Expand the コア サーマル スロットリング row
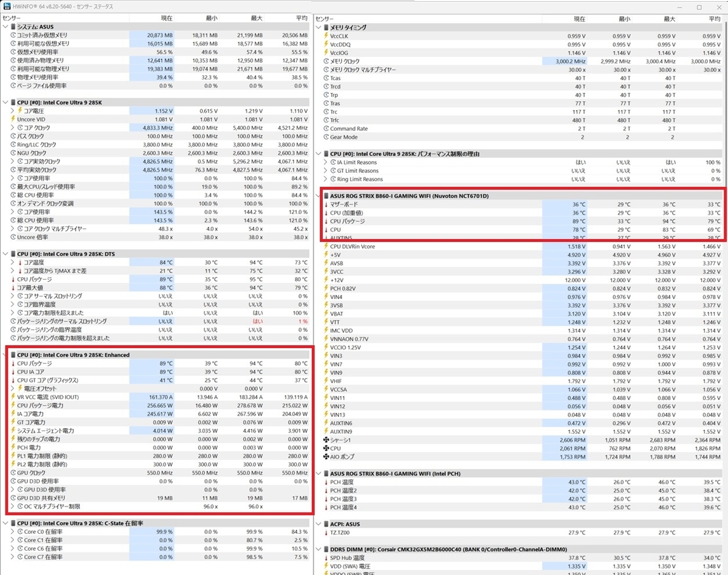This screenshot has width=728, height=575. point(12,296)
